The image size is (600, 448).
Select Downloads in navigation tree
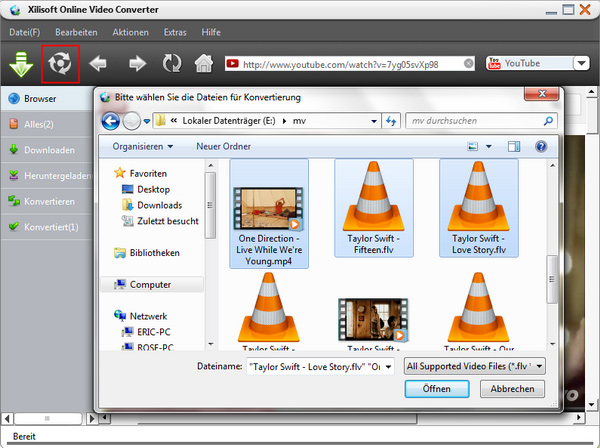(152, 205)
